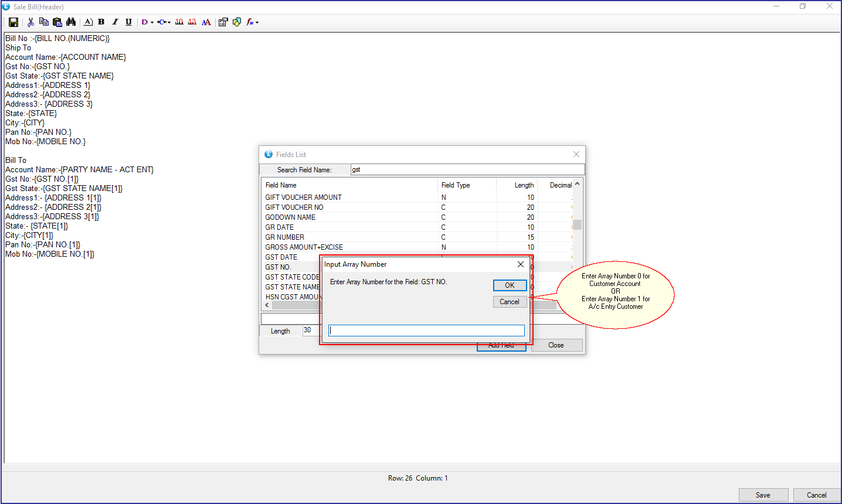842x504 pixels.
Task: Click the Search Field Name input box
Action: point(467,169)
